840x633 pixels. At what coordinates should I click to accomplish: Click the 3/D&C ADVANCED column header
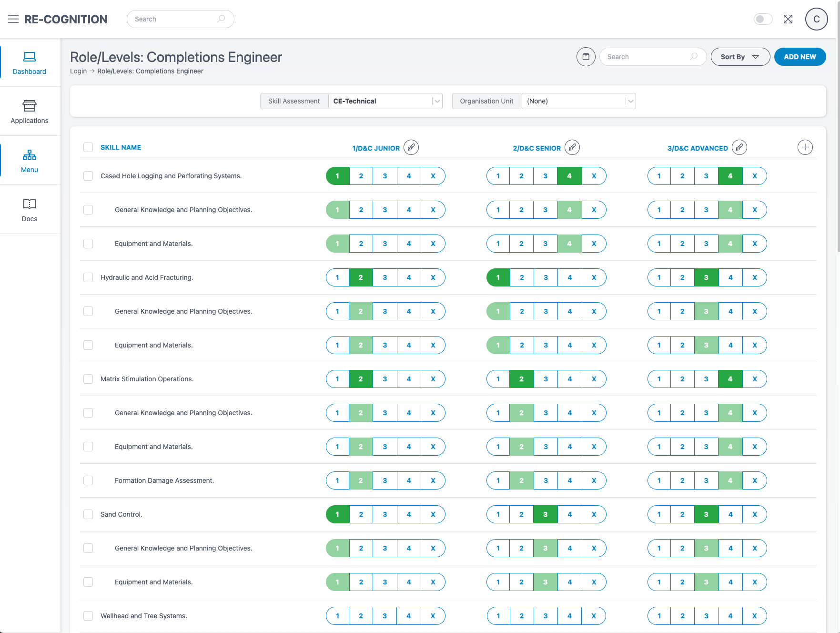pos(698,148)
